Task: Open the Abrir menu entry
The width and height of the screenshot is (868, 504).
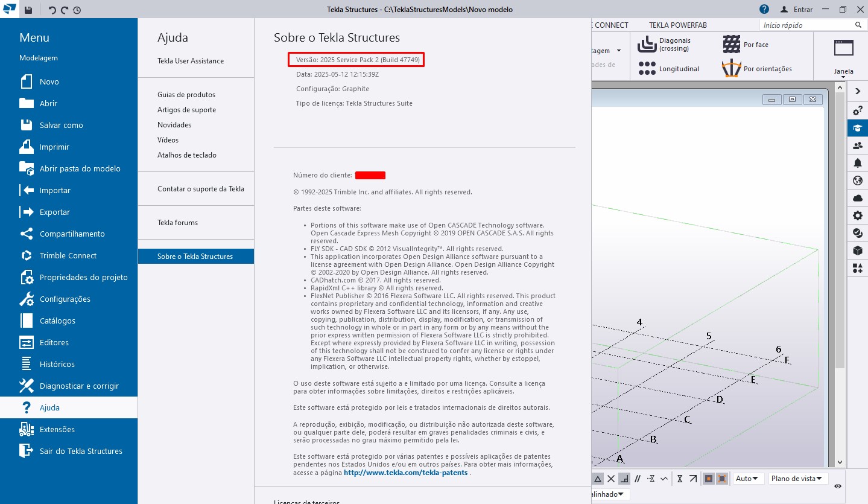Action: coord(69,103)
